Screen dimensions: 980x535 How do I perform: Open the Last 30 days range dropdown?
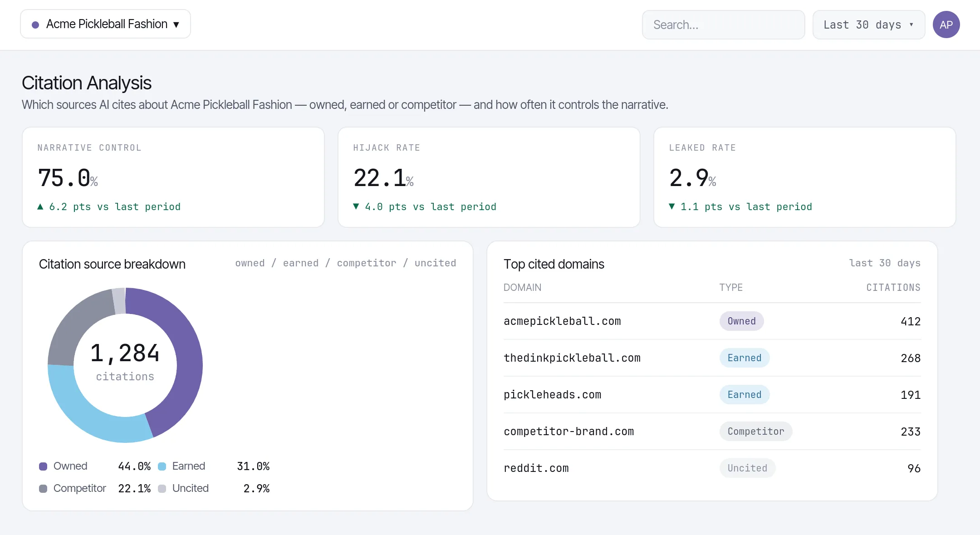point(868,25)
